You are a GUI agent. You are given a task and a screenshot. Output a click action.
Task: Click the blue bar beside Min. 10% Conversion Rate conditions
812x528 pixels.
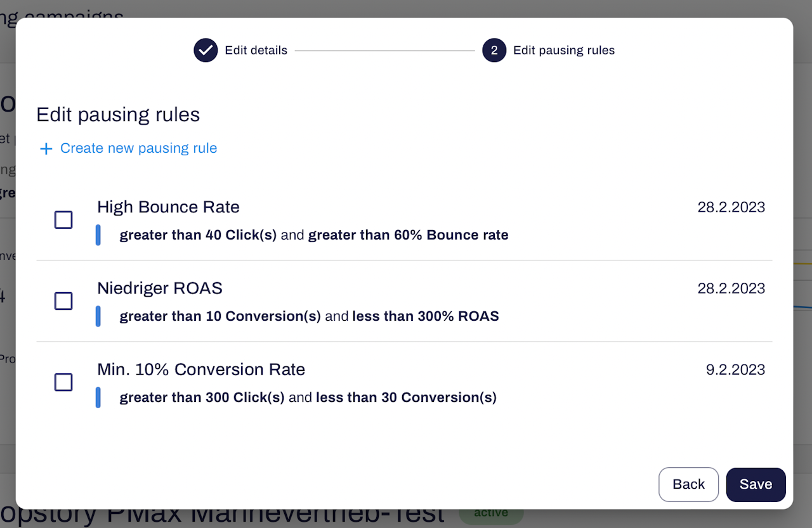click(x=98, y=397)
